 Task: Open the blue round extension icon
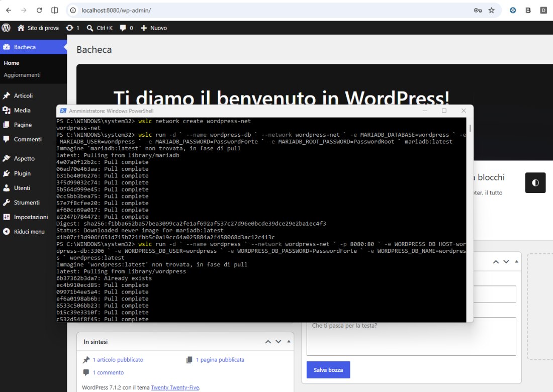pos(513,10)
